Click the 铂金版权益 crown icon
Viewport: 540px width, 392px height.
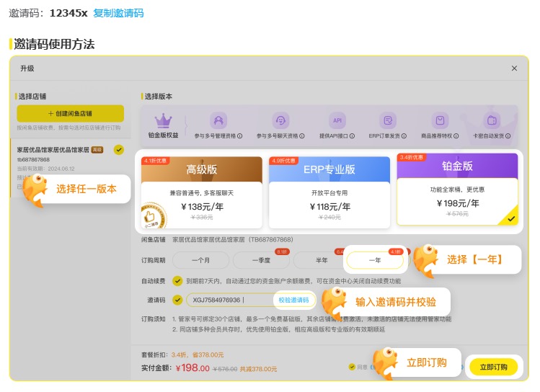[x=163, y=120]
